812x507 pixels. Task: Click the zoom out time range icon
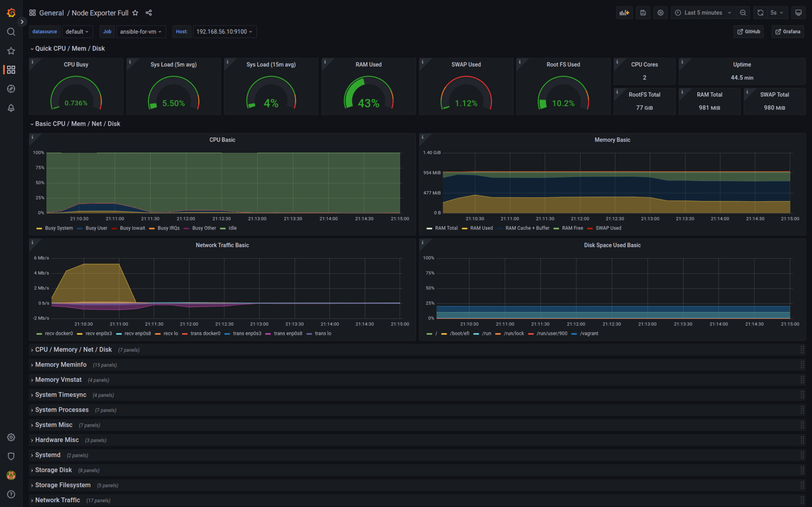pyautogui.click(x=743, y=13)
